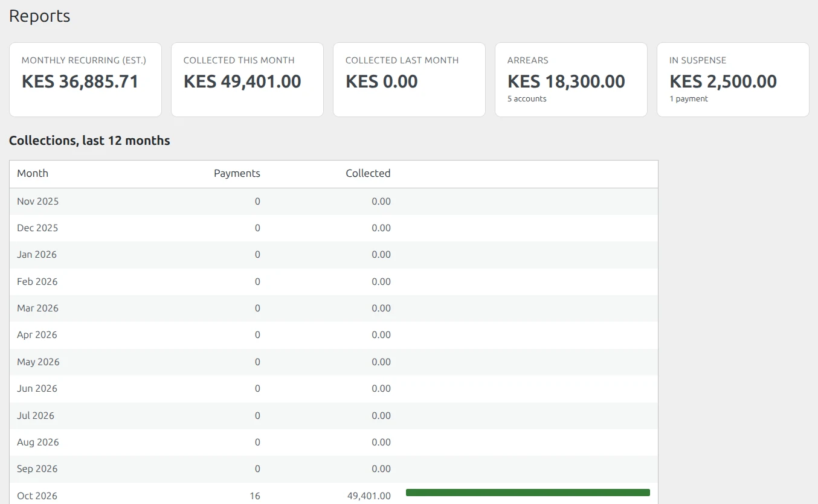This screenshot has width=818, height=504.
Task: Click the '1 payment' text under In Suspense
Action: click(x=689, y=99)
